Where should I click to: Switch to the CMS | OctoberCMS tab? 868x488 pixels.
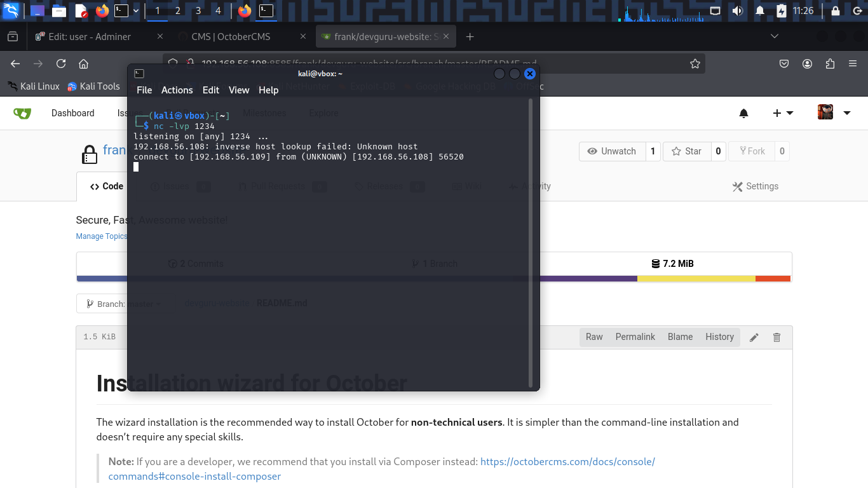(x=231, y=37)
